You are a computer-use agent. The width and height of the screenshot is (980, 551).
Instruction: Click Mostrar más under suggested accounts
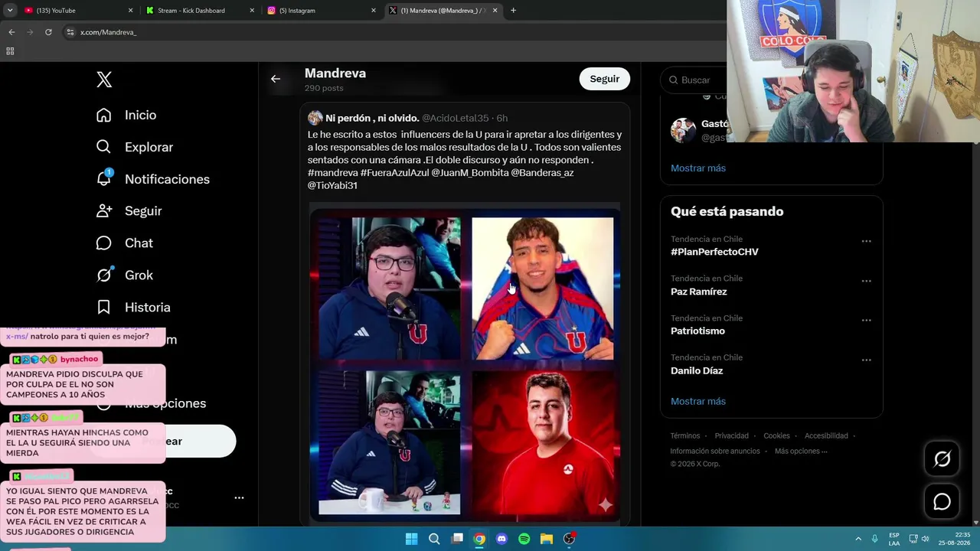(x=698, y=168)
